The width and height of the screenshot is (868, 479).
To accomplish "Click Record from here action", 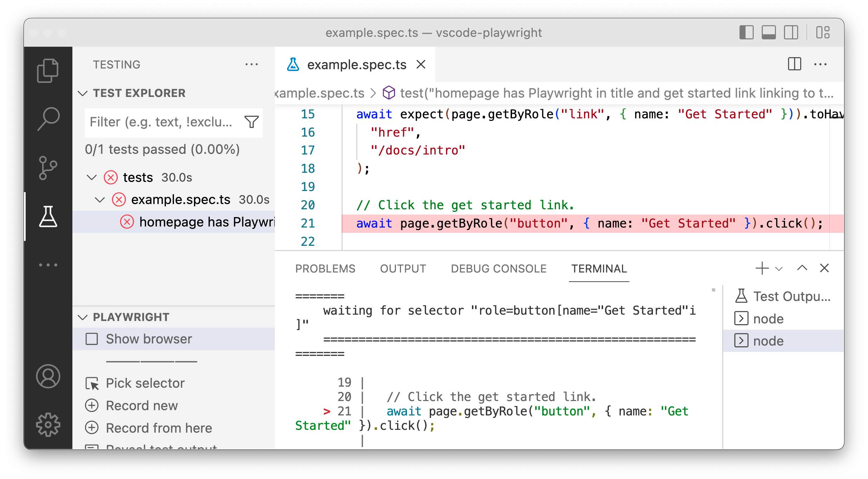I will click(159, 428).
